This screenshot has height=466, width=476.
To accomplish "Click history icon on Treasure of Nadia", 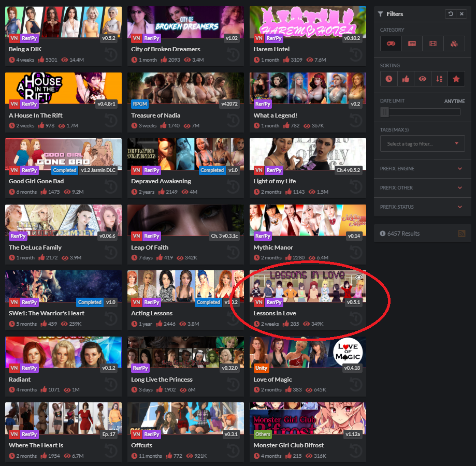I will tap(234, 121).
